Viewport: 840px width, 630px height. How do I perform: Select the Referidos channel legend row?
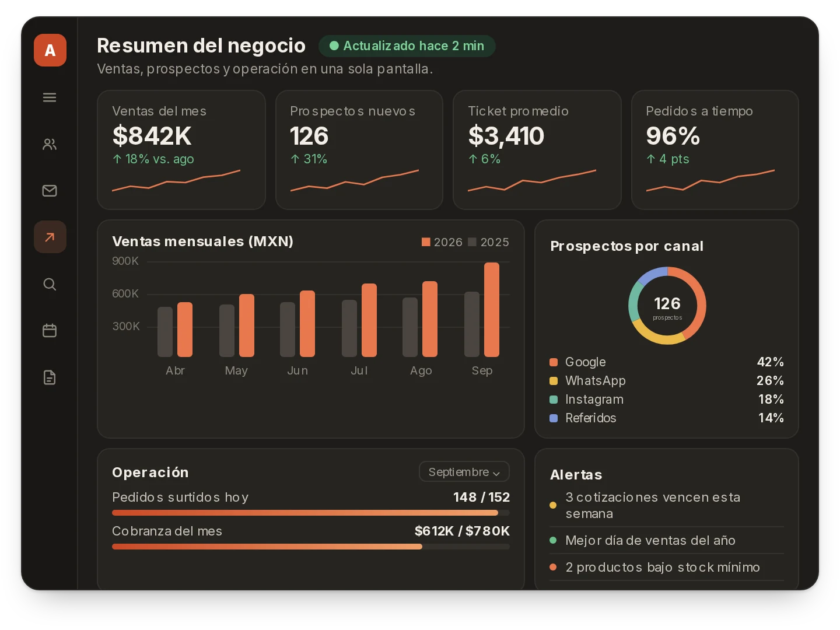667,418
